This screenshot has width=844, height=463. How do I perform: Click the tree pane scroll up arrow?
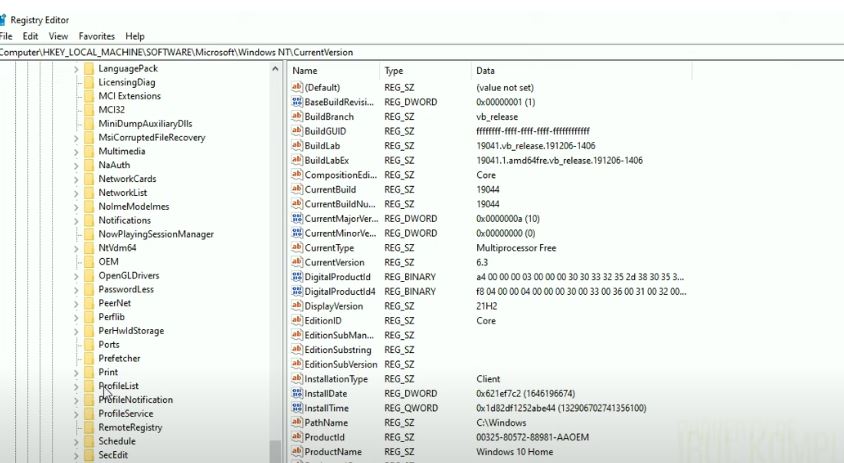(275, 69)
